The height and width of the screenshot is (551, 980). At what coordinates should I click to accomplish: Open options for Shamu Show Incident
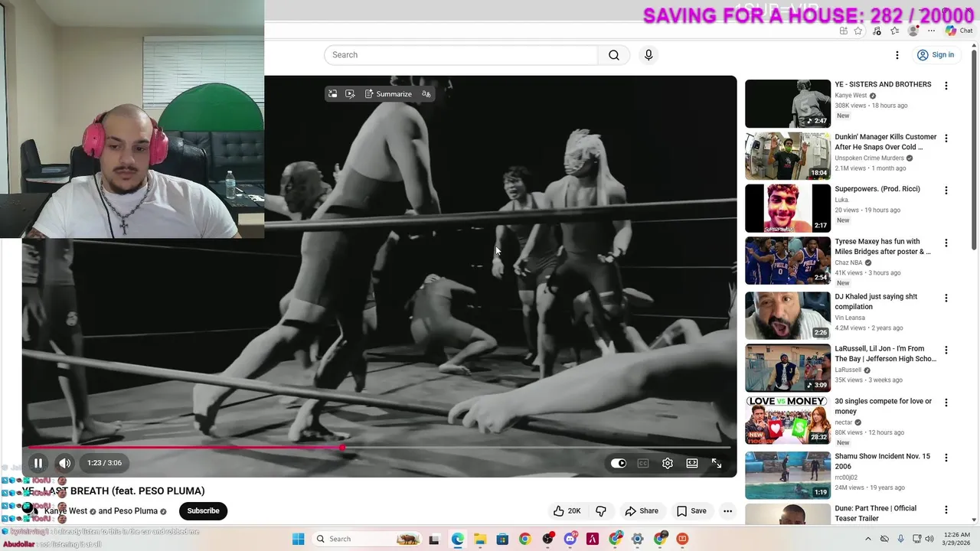(946, 458)
